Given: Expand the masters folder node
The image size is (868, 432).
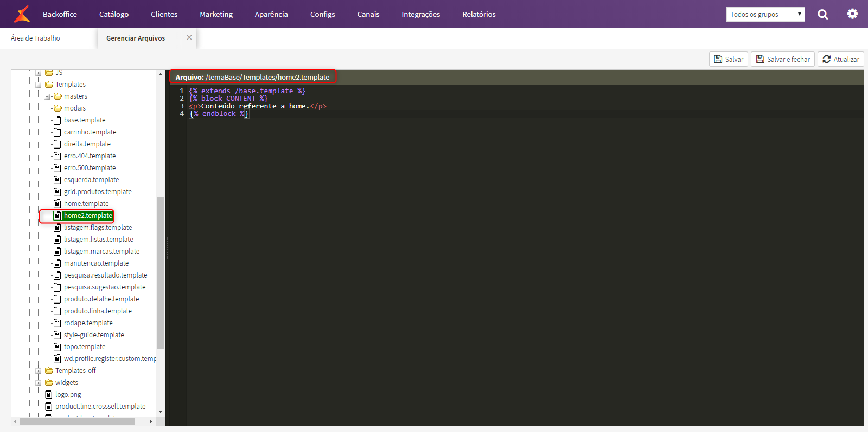Looking at the screenshot, I should pyautogui.click(x=48, y=97).
